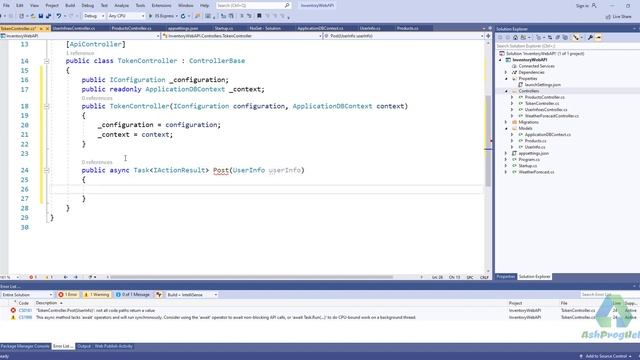
Task: Click the split editor icon above the scrollbar
Action: coord(488,36)
